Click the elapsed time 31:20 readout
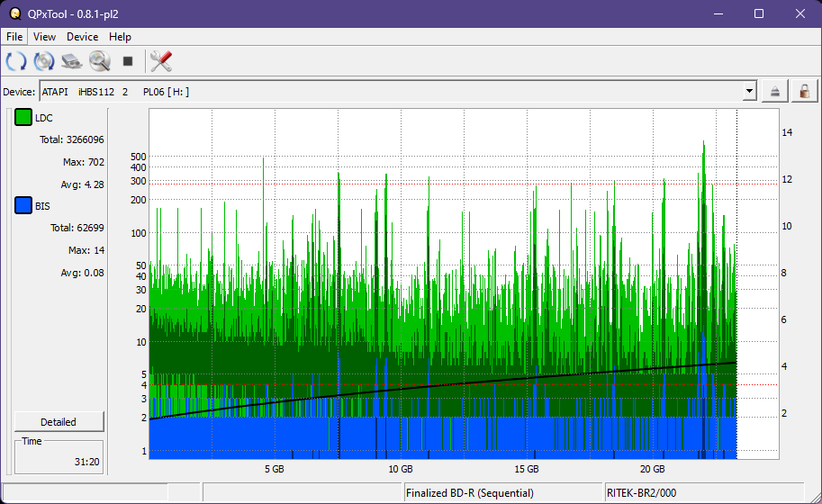This screenshot has height=504, width=822. click(86, 462)
